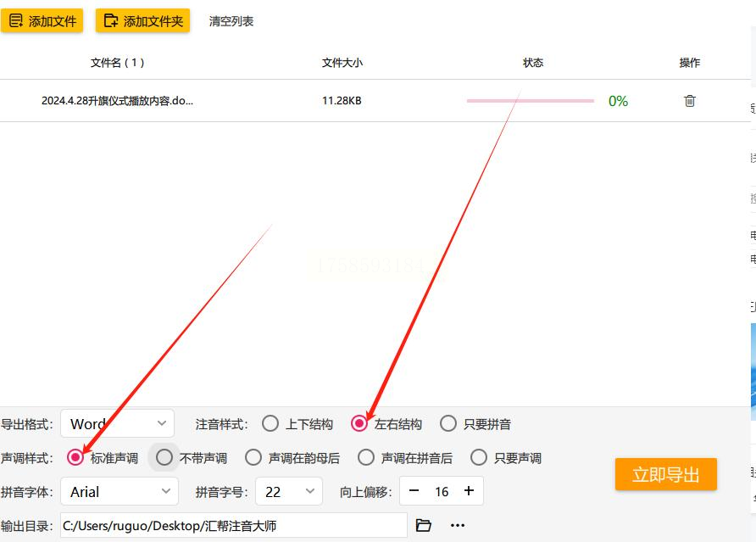Screen dimensions: 756x542
Task: Increase 向上偏移 with the plus button
Action: pos(469,491)
